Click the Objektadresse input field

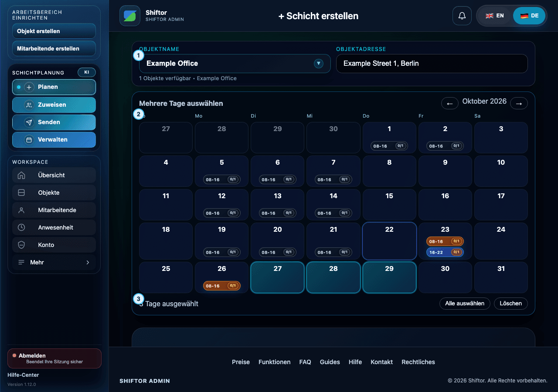(432, 64)
